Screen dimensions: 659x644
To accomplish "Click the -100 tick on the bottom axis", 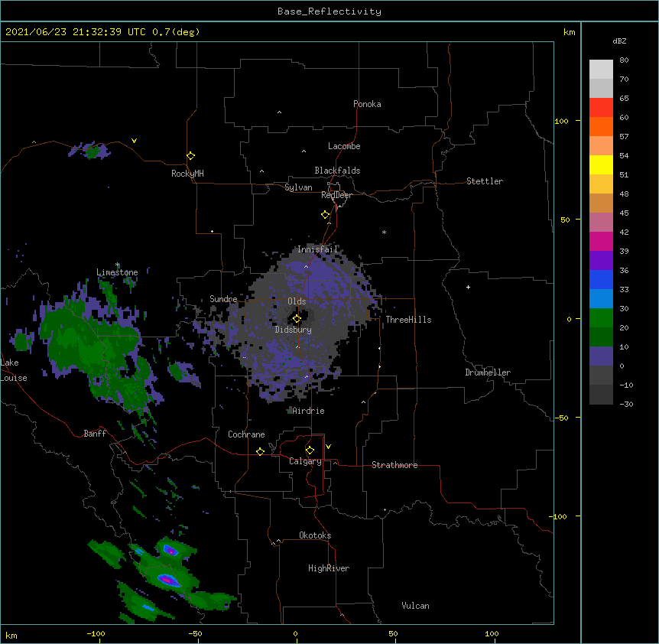I will tap(96, 633).
